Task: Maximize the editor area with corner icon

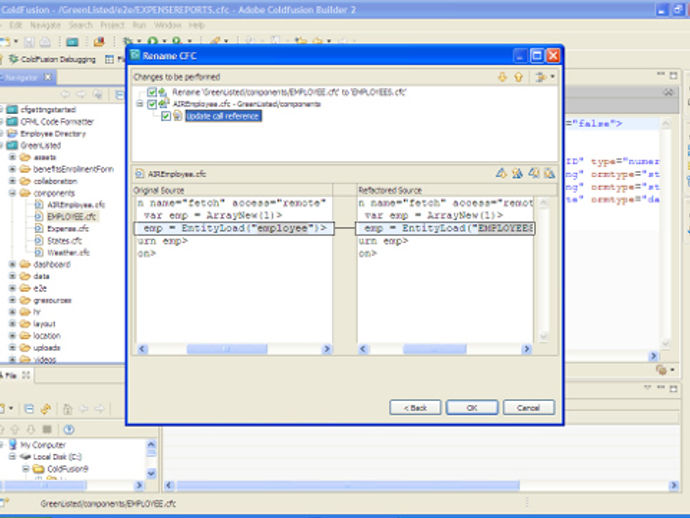Action: click(x=673, y=76)
